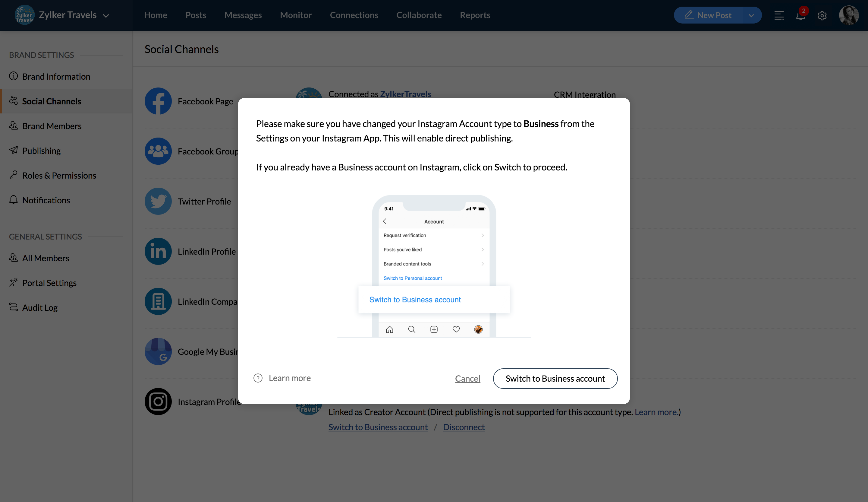Click the LinkedIn Profile icon

coord(158,251)
